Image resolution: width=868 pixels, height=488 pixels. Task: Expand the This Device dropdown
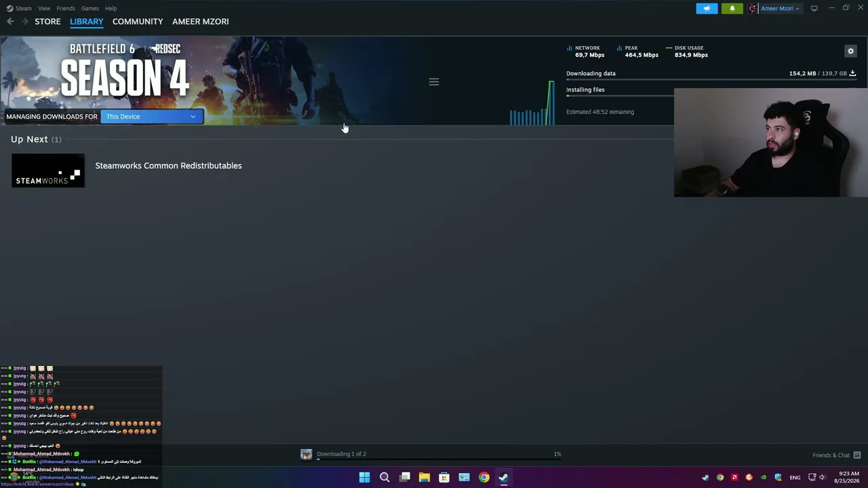coord(152,117)
